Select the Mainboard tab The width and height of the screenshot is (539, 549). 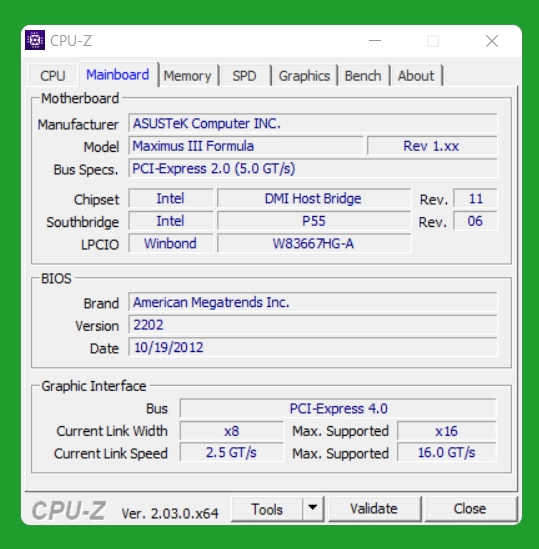(x=118, y=75)
